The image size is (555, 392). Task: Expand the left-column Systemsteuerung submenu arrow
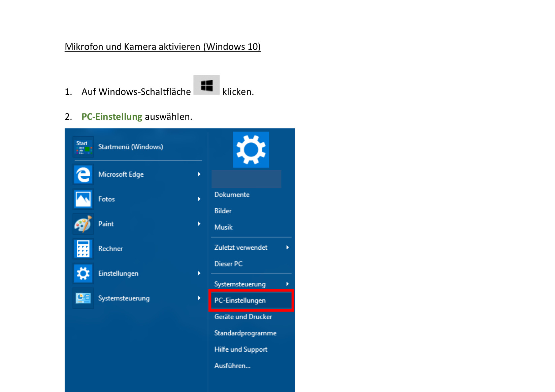(x=199, y=298)
